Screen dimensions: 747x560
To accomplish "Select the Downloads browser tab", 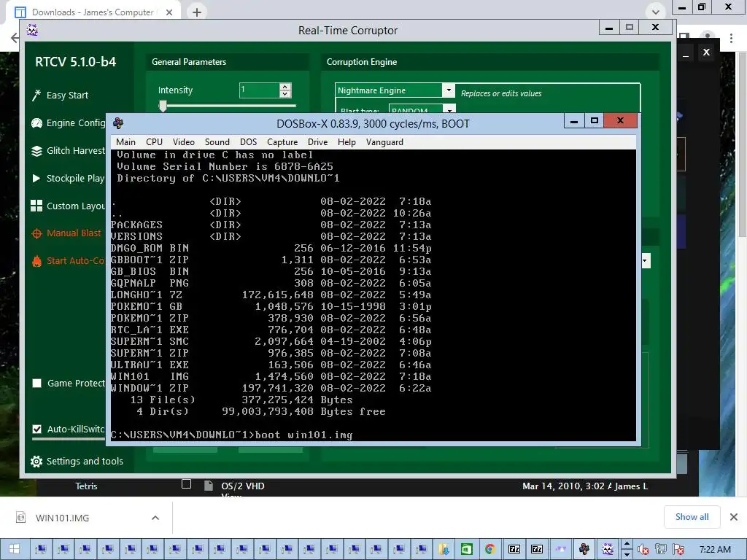I will click(x=93, y=12).
